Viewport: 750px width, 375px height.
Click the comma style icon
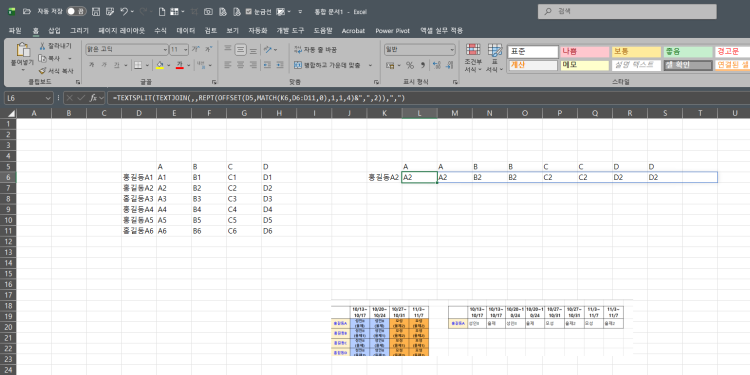coord(423,65)
